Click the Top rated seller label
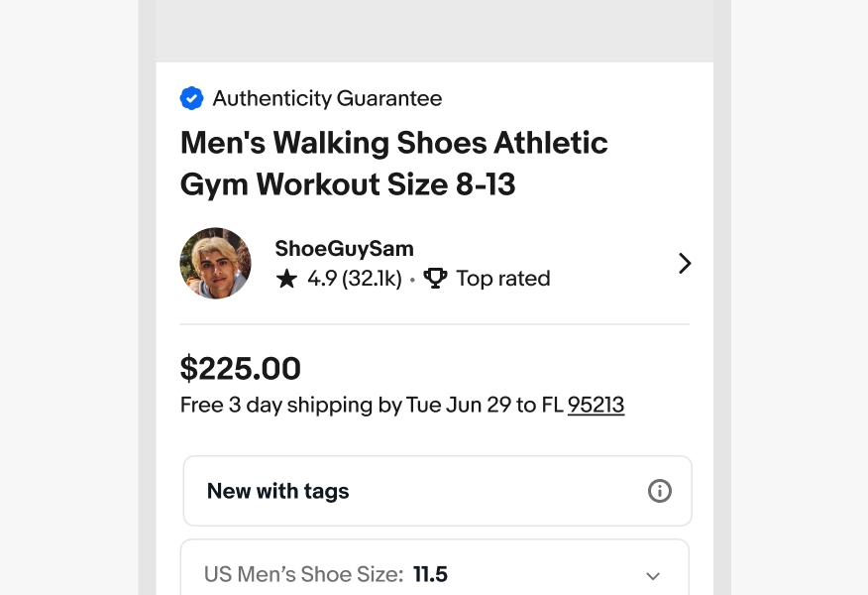 click(502, 279)
